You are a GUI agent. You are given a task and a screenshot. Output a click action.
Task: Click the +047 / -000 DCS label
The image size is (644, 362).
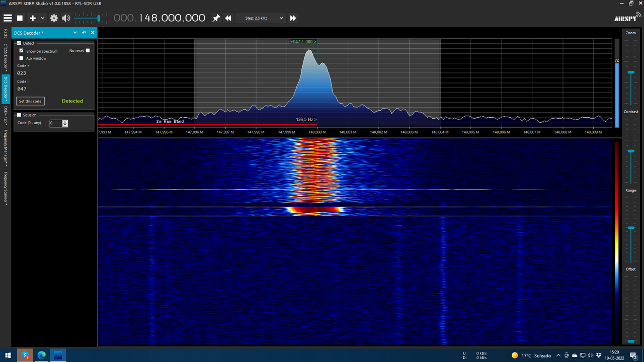click(x=303, y=42)
